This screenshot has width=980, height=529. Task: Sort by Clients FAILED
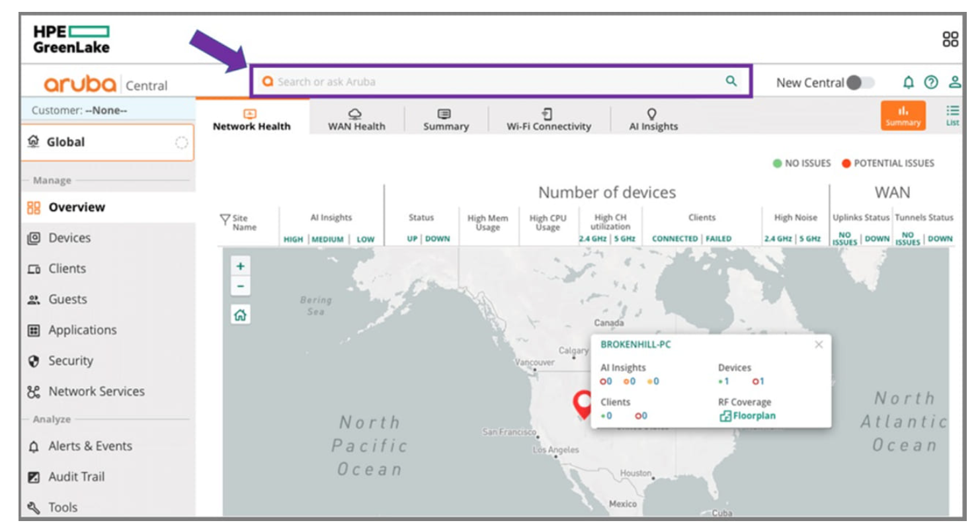[x=719, y=239]
